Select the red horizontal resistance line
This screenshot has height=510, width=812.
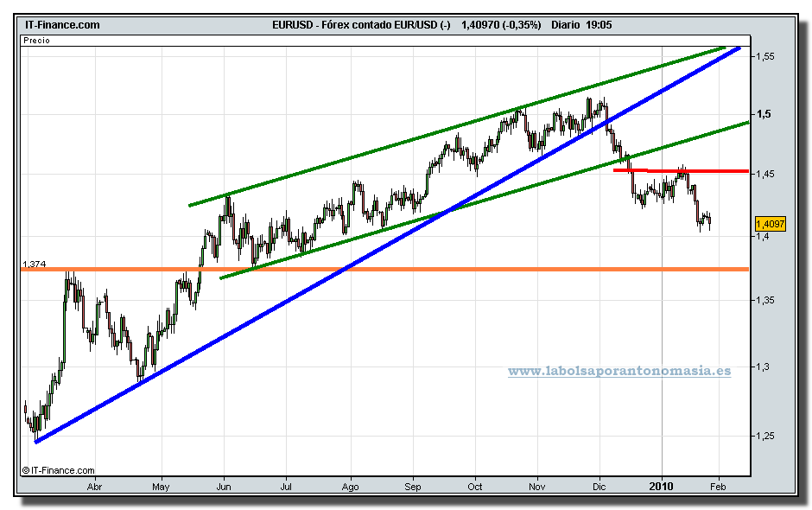point(681,170)
